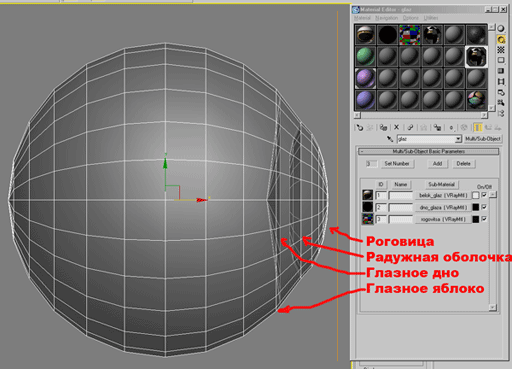Click the Put Material to Scene icon
Viewport: 512px width, 369px height.
(370, 127)
